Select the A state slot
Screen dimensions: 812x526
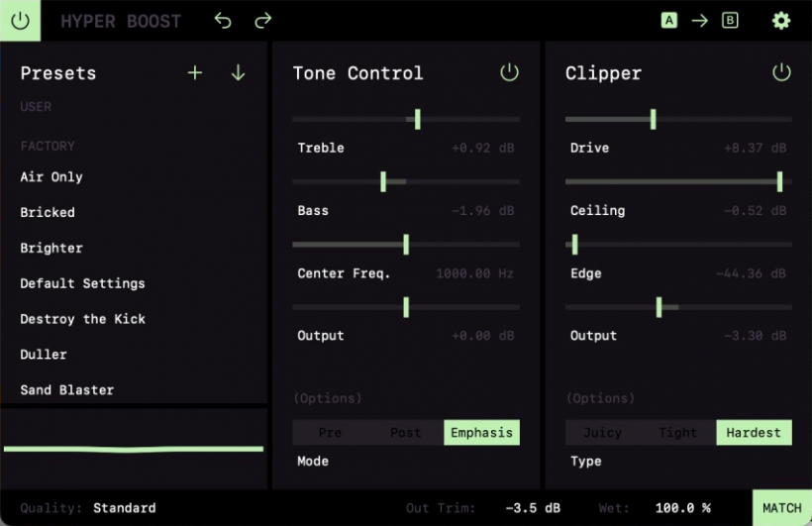669,21
